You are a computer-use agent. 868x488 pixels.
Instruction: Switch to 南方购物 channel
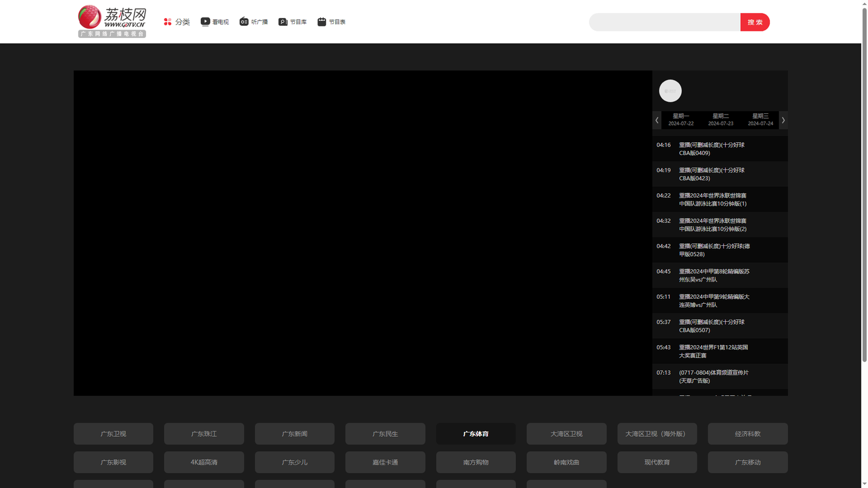click(476, 462)
